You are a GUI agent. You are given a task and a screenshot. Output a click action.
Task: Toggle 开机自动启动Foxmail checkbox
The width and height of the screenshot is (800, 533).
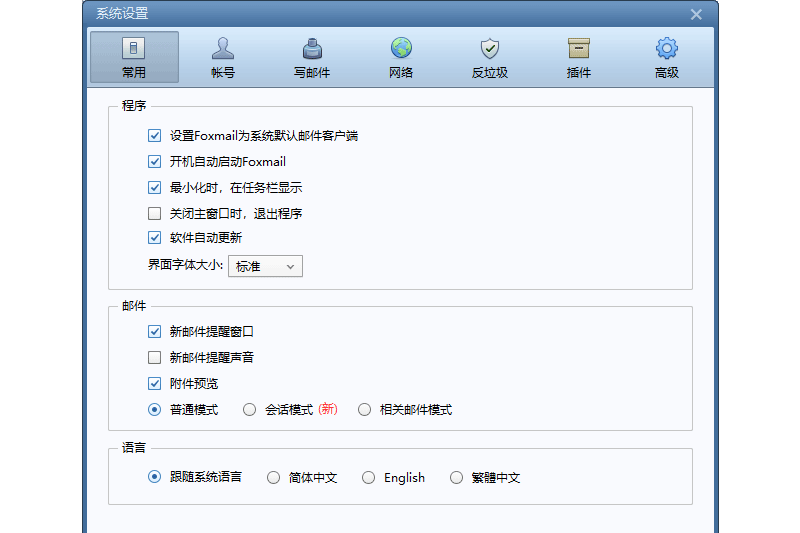tap(154, 162)
